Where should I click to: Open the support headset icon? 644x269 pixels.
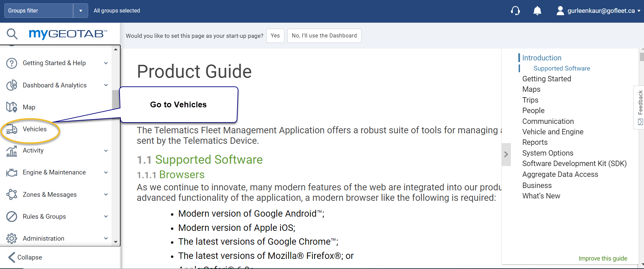pos(515,11)
